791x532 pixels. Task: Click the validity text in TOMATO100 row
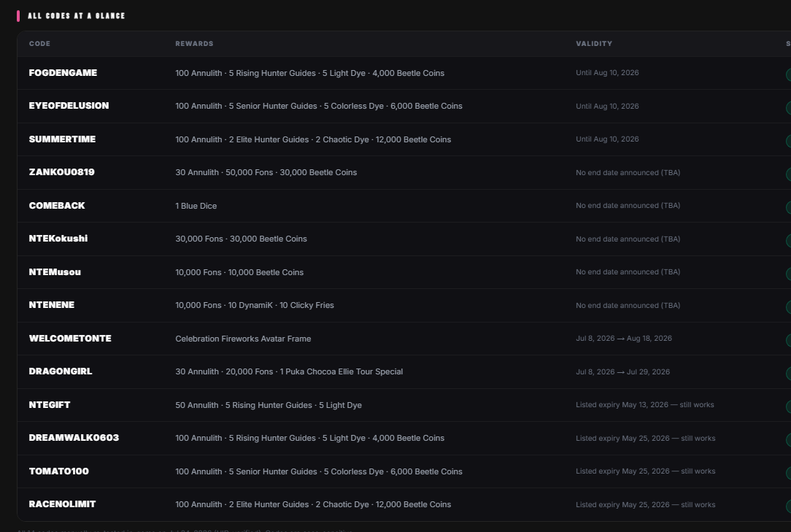(646, 471)
